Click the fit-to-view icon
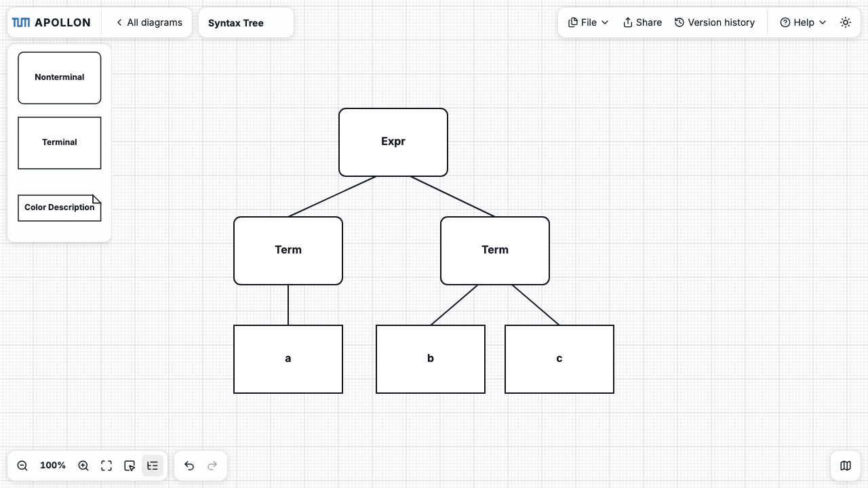 (x=106, y=466)
